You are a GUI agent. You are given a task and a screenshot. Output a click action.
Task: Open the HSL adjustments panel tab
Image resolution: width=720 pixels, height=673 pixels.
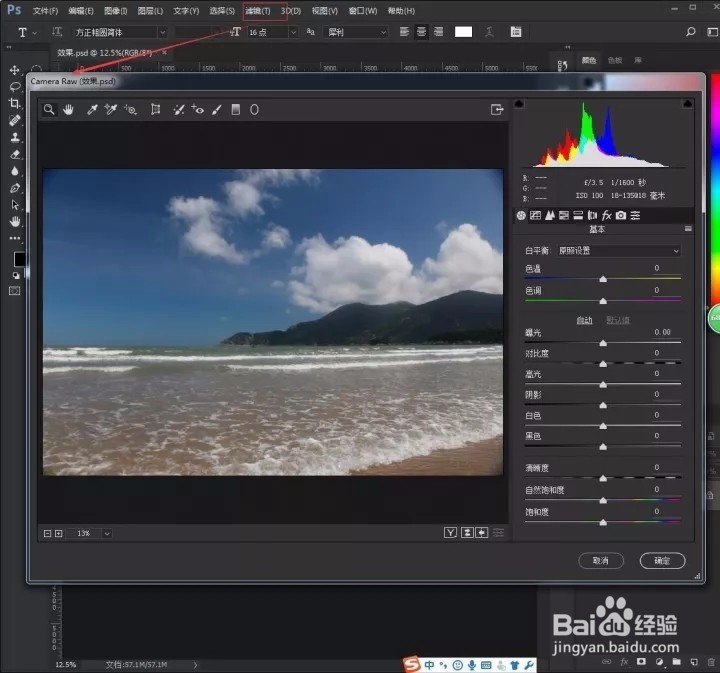coord(564,215)
